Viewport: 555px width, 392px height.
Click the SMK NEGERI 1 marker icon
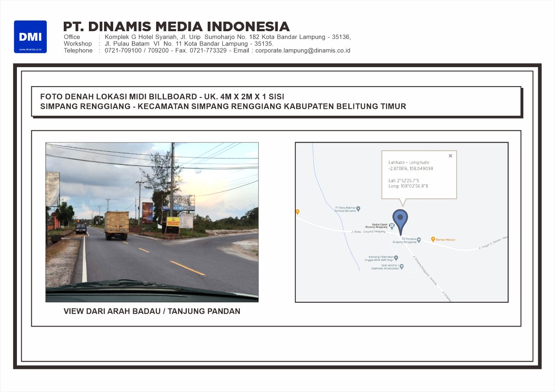pyautogui.click(x=402, y=267)
